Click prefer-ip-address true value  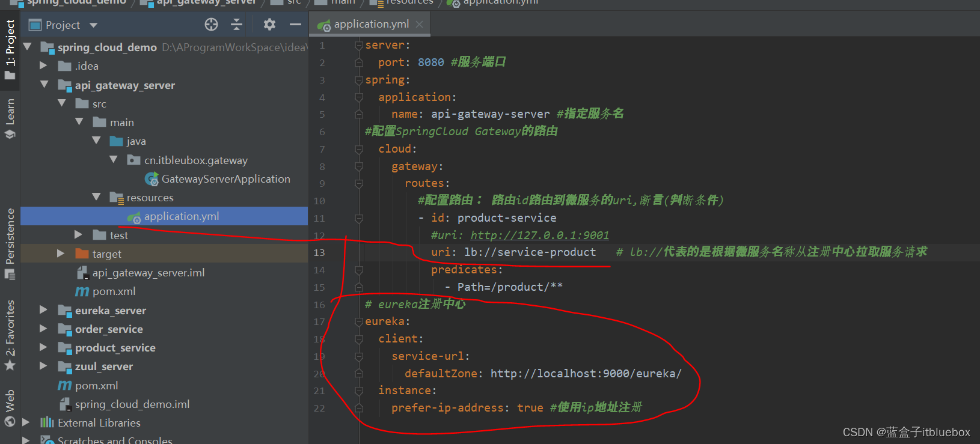(530, 407)
